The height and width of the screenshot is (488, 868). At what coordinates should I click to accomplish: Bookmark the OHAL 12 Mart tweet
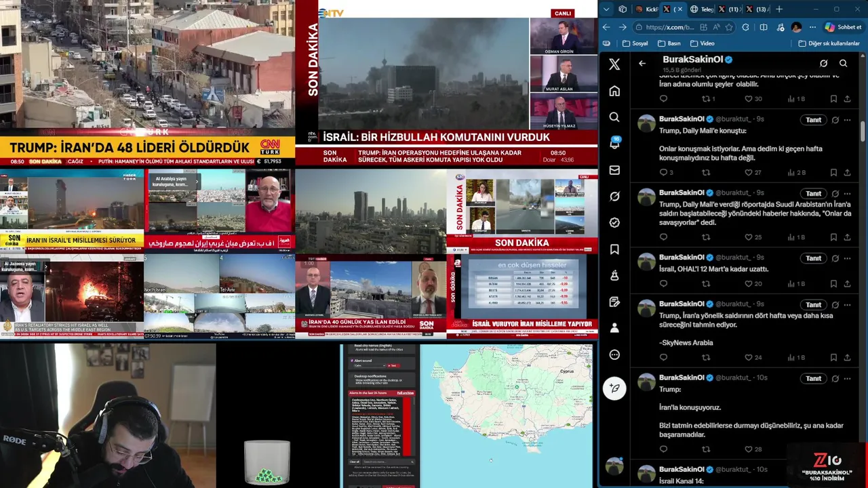click(x=833, y=283)
